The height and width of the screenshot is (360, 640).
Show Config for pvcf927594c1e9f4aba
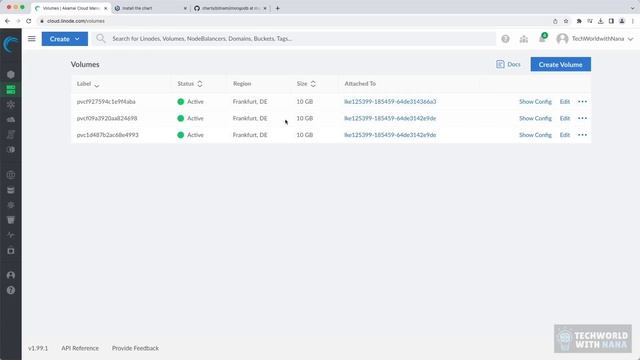(535, 102)
